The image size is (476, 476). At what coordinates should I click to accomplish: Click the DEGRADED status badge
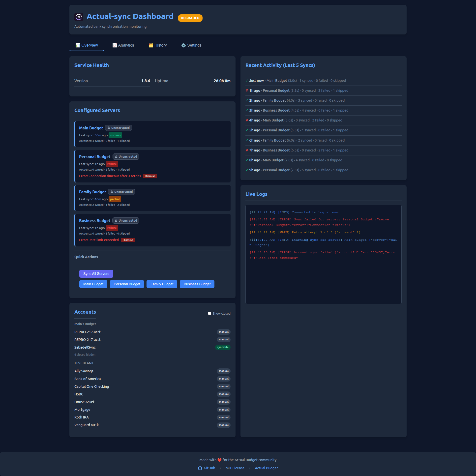pos(190,18)
